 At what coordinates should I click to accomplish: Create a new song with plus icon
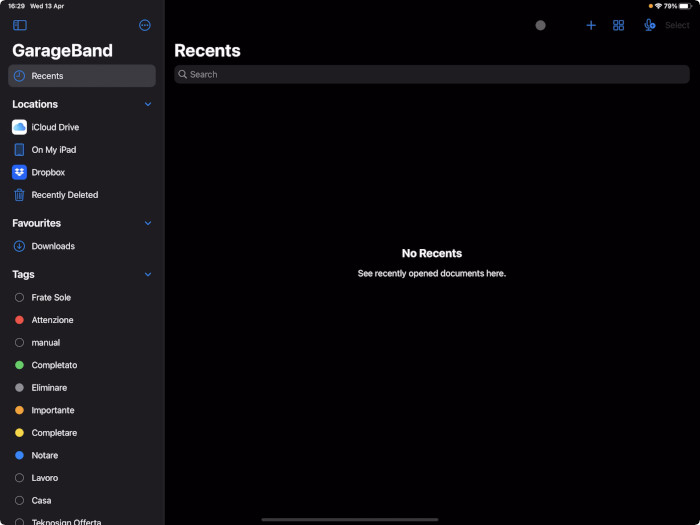(x=591, y=25)
